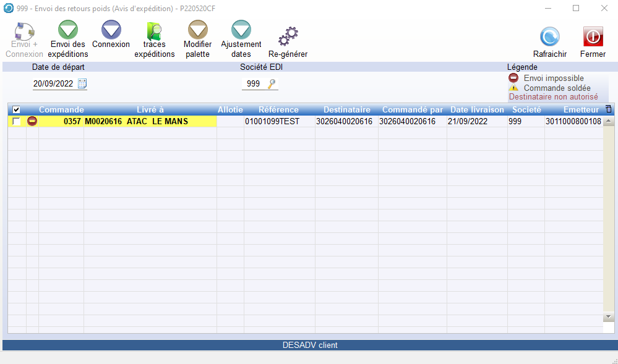
Task: Open calendar picker for Date de départ
Action: tap(82, 84)
